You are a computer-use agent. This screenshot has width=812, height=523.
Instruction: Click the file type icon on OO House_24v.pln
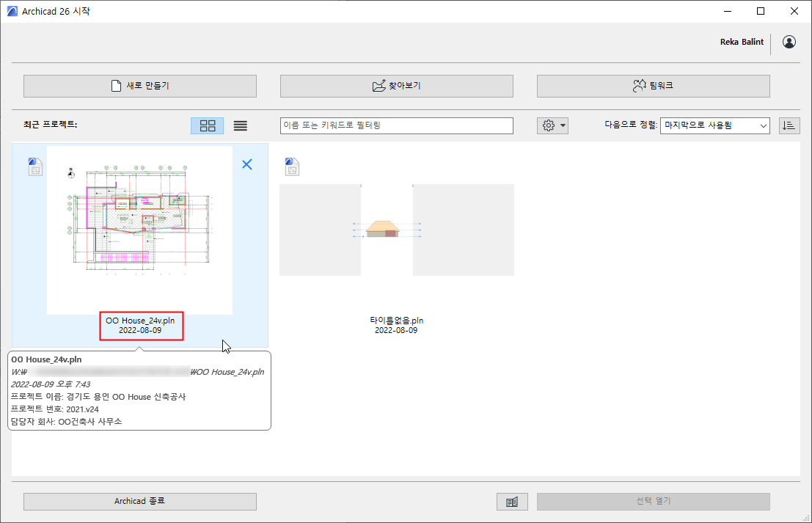35,167
